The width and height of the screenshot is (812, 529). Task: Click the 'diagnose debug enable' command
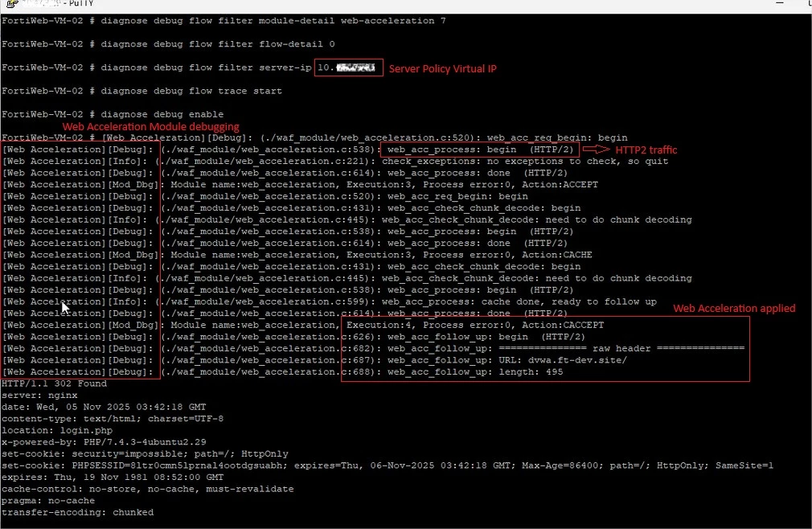tap(162, 114)
